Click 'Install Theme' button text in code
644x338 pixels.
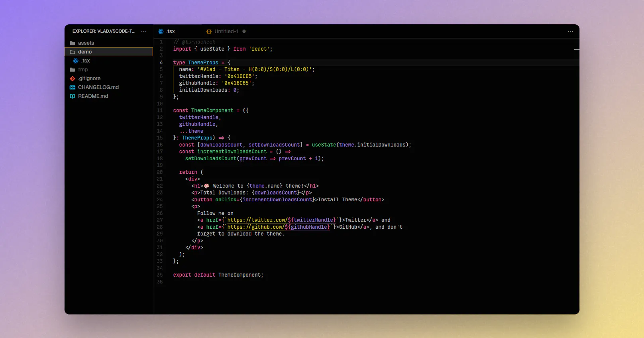[338, 200]
